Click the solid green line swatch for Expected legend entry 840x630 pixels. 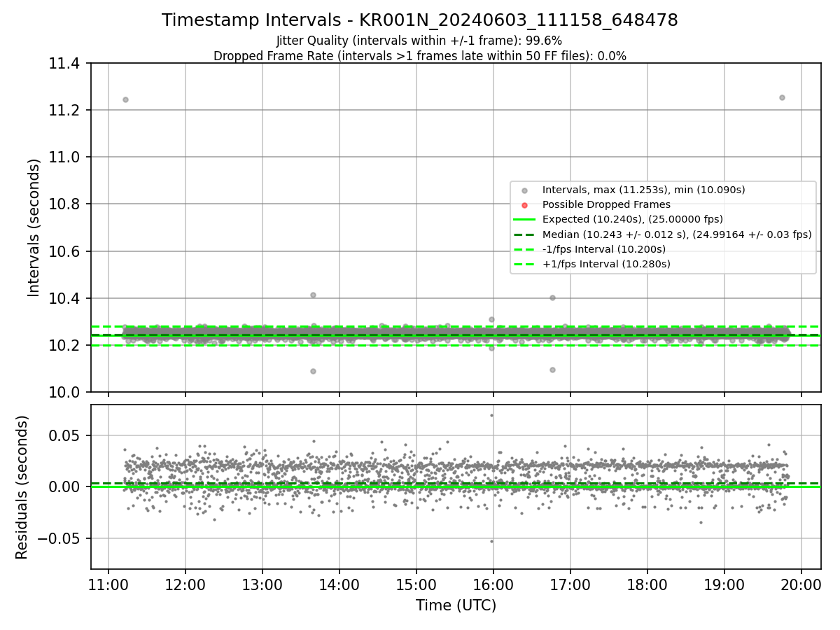coord(524,219)
